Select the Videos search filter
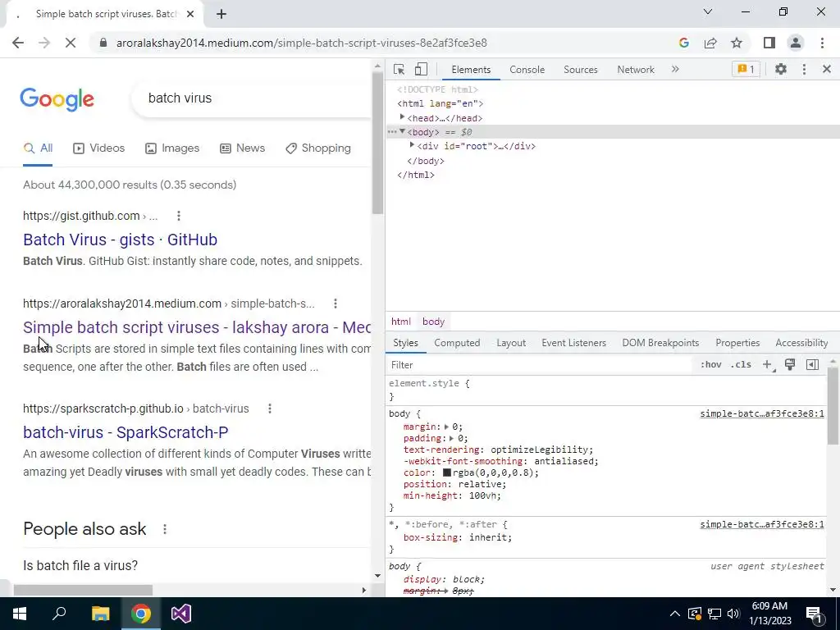The height and width of the screenshot is (630, 840). point(99,148)
